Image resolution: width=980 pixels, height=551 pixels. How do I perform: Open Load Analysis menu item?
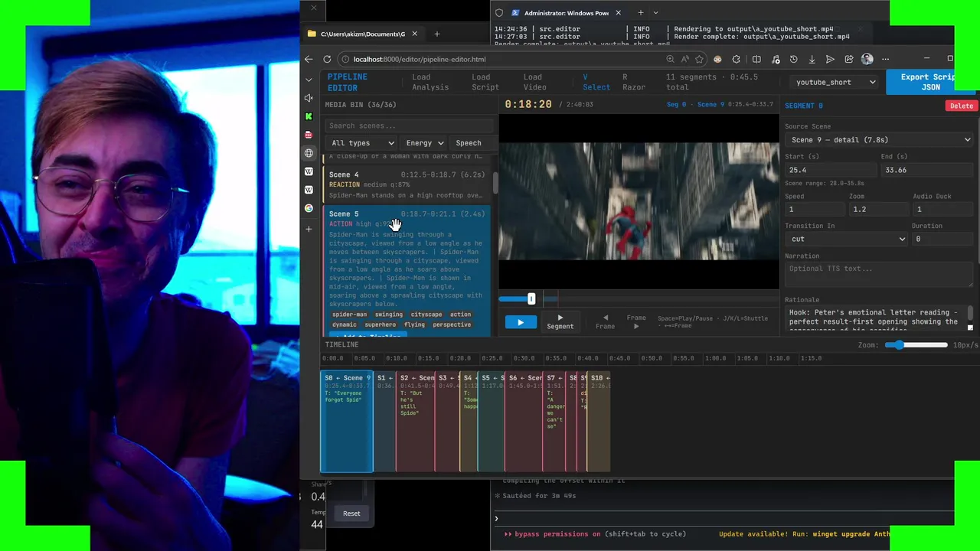pyautogui.click(x=430, y=82)
